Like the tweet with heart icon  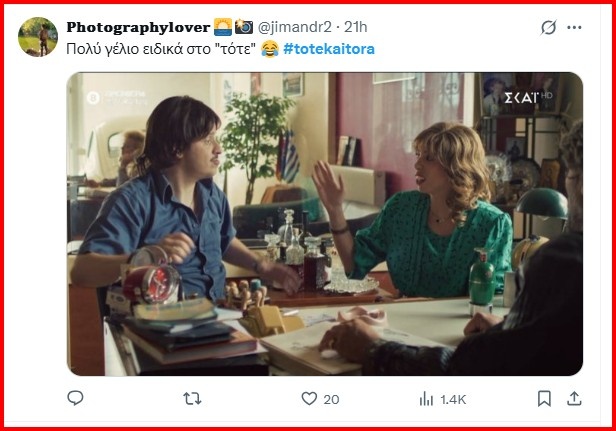pyautogui.click(x=309, y=399)
